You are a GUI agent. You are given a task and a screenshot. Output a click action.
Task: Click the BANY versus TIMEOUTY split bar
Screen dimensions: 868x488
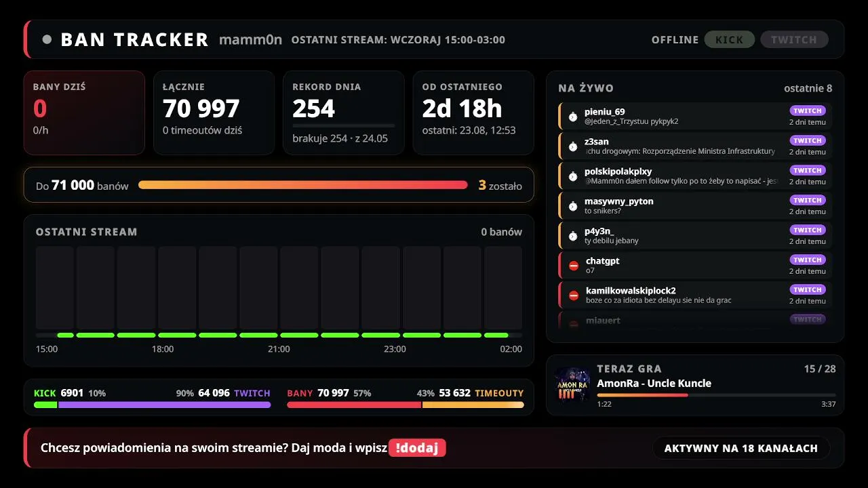(406, 405)
